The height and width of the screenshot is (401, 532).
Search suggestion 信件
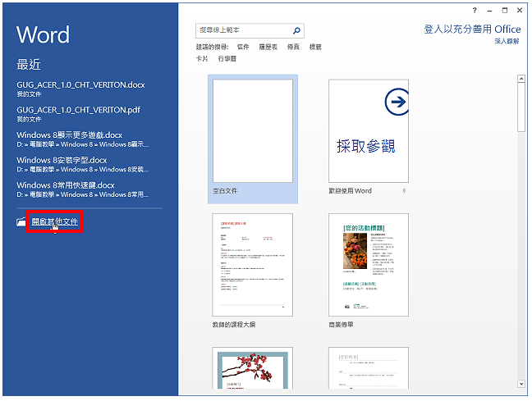243,47
